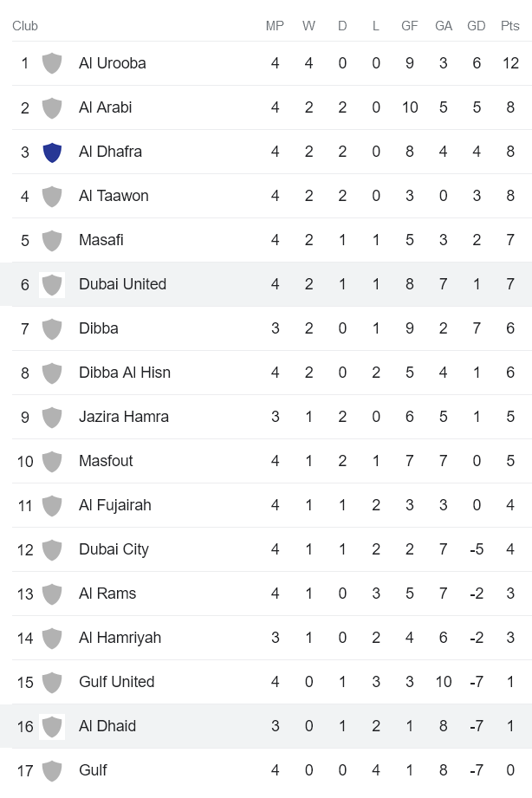Click the Club column header
Screen dimensions: 532x798
[x=25, y=26]
